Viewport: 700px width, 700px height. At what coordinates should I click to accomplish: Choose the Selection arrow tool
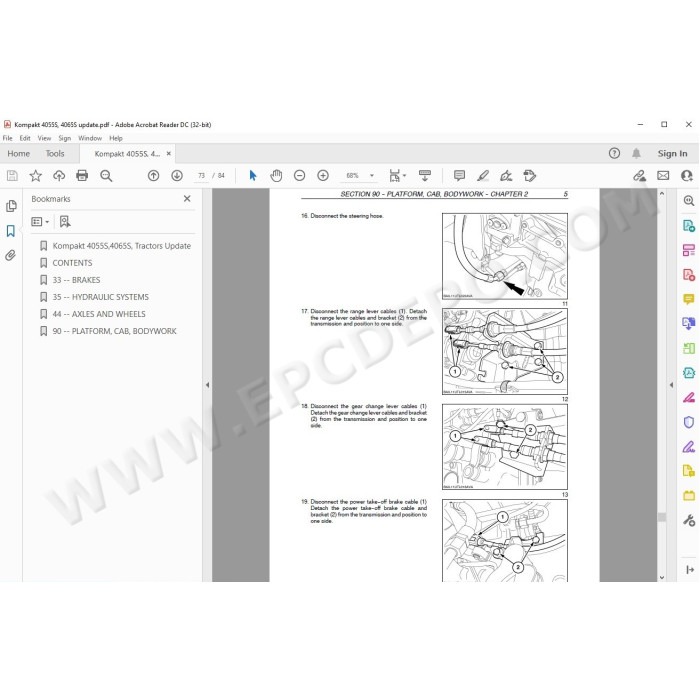pyautogui.click(x=253, y=176)
